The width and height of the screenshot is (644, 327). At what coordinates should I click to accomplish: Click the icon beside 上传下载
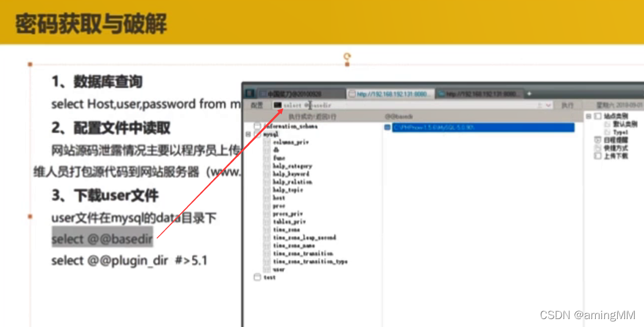coord(598,156)
